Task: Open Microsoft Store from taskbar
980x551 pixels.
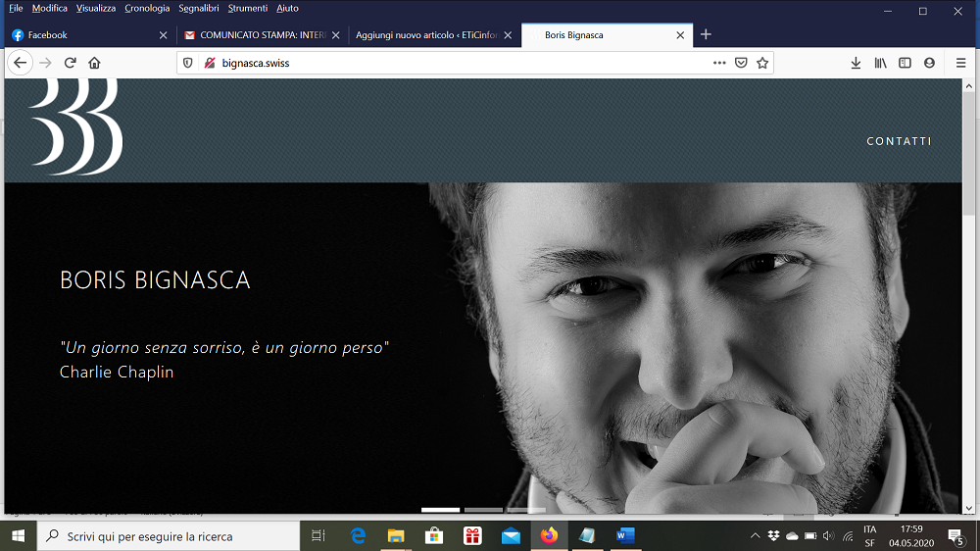Action: pos(434,536)
